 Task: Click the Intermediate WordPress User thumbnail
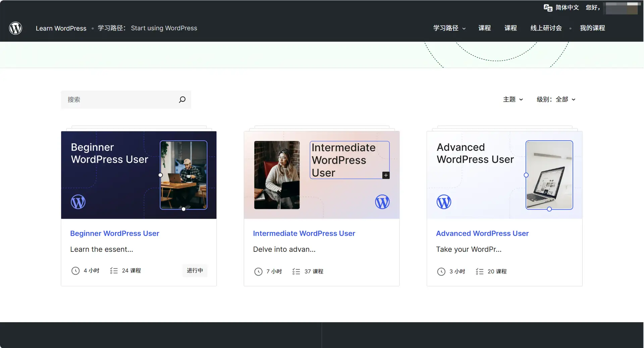[321, 175]
